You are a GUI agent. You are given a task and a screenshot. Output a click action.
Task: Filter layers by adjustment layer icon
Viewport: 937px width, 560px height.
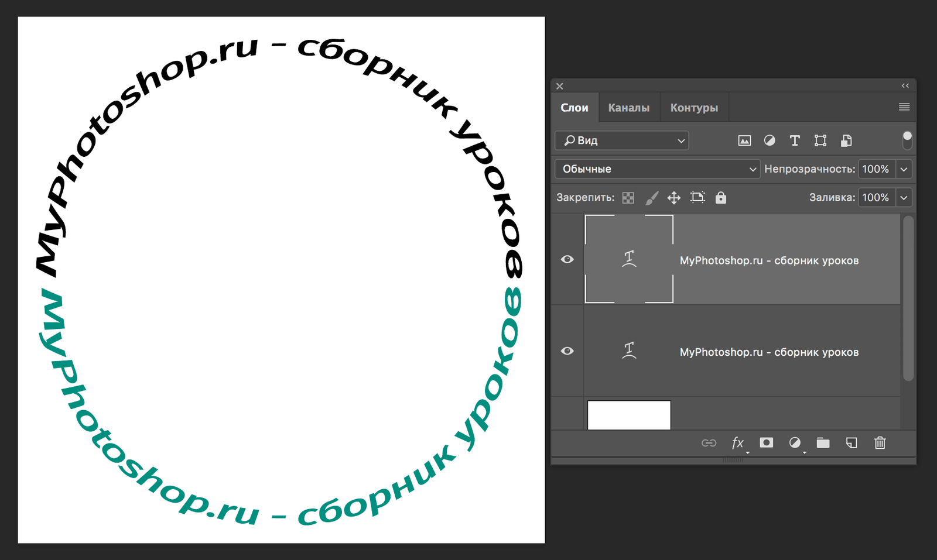(770, 140)
